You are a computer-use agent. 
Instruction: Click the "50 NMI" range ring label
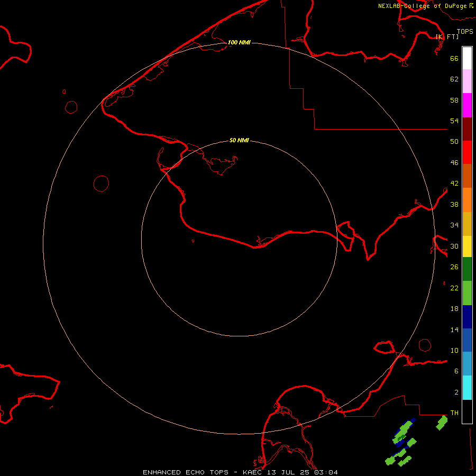click(x=239, y=140)
